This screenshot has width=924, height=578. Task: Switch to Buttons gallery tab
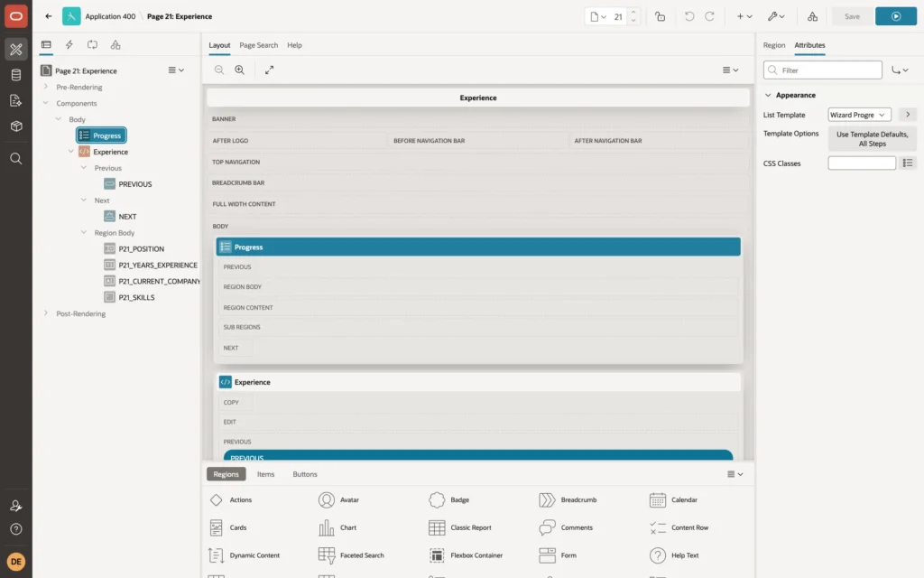pos(305,474)
